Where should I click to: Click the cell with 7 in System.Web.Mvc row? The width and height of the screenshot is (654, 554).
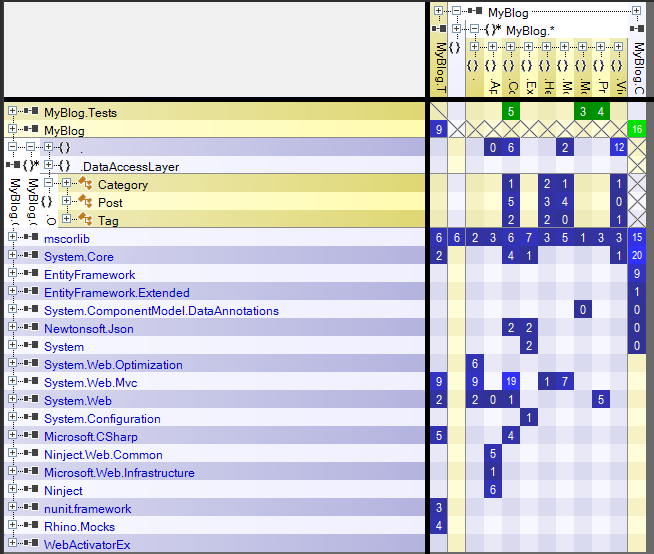[x=565, y=381]
